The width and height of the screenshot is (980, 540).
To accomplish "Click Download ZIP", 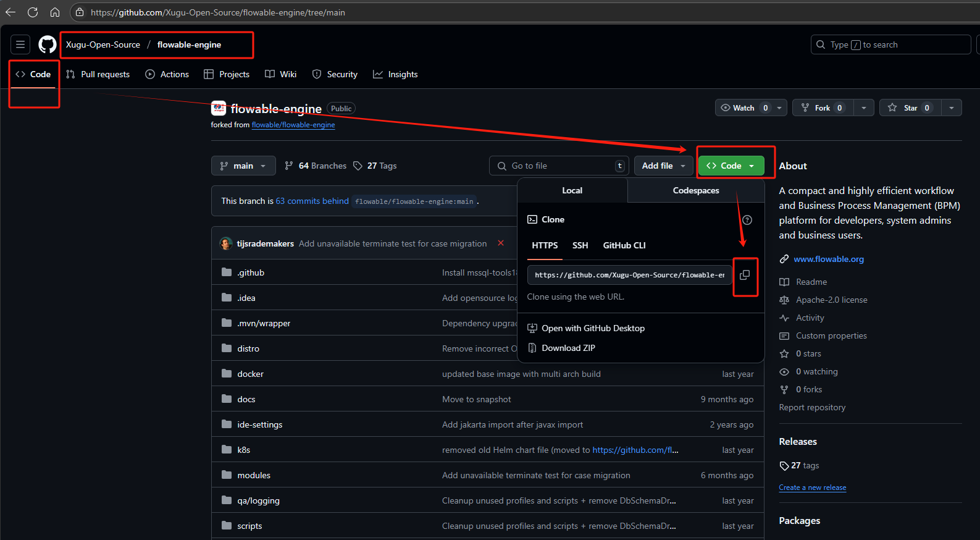I will pyautogui.click(x=568, y=348).
